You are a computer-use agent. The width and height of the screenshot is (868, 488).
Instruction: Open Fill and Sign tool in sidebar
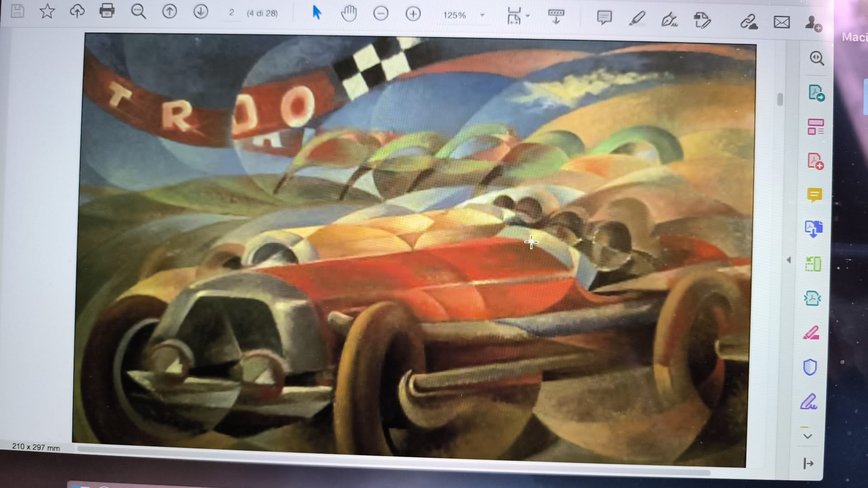pos(809,401)
